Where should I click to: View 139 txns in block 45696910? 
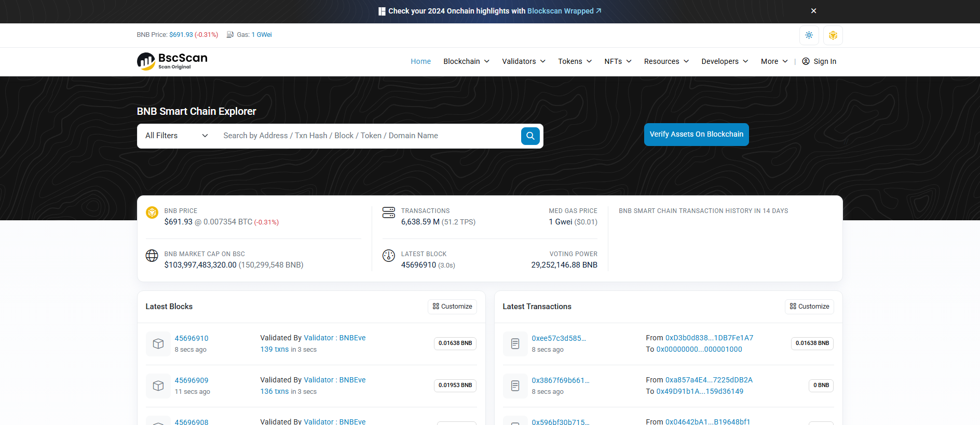(275, 349)
